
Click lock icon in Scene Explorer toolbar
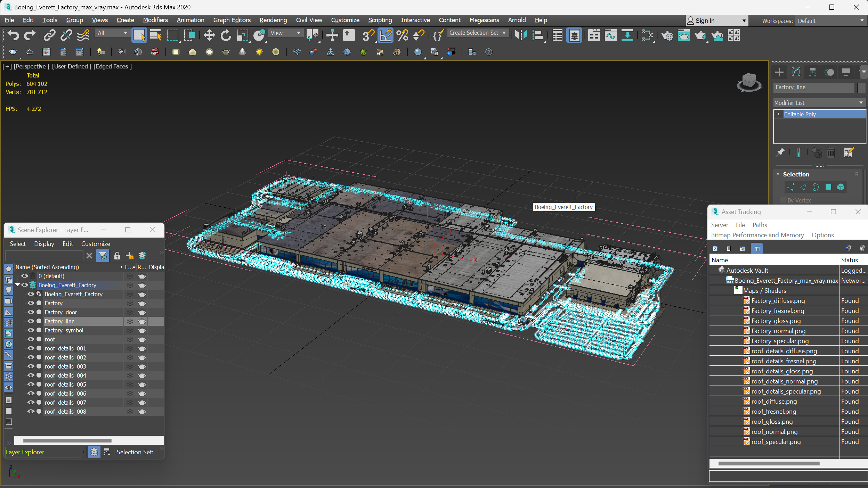(x=117, y=256)
